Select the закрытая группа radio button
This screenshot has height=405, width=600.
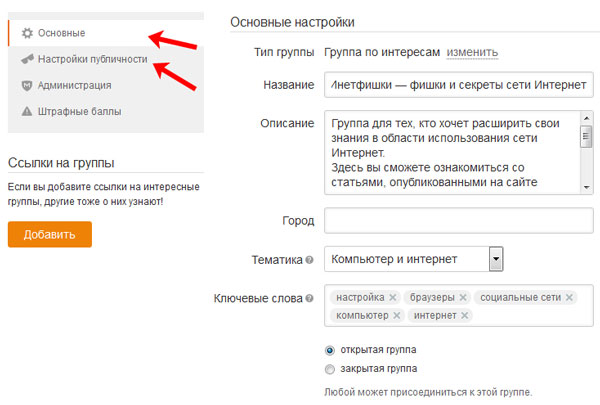tap(329, 369)
